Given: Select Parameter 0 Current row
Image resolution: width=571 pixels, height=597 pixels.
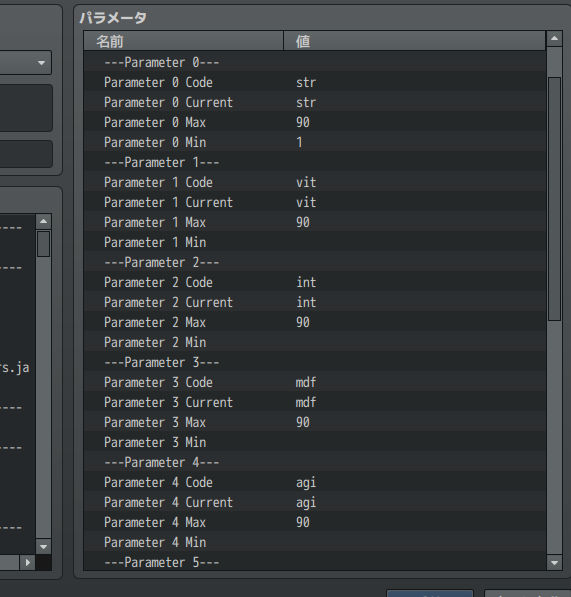Looking at the screenshot, I should tap(315, 102).
